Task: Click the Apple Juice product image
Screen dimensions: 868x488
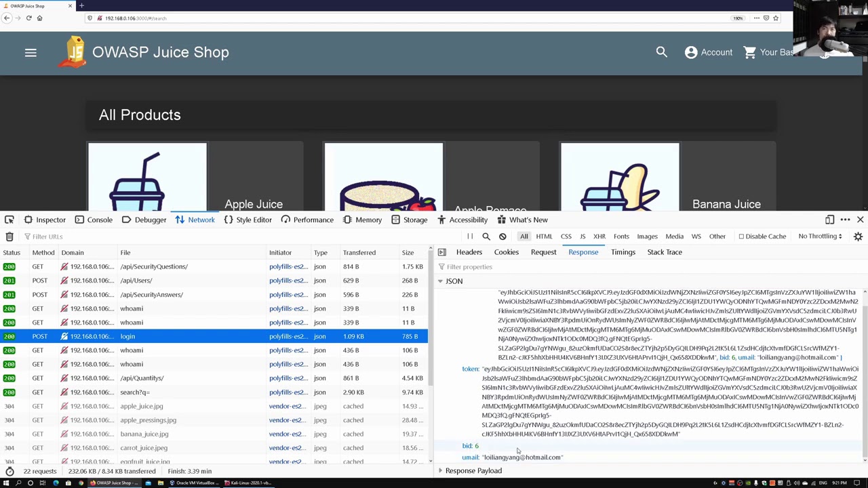Action: coord(147,178)
